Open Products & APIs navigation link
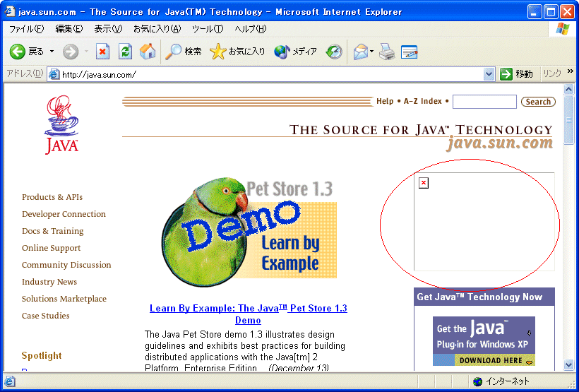 (x=52, y=197)
